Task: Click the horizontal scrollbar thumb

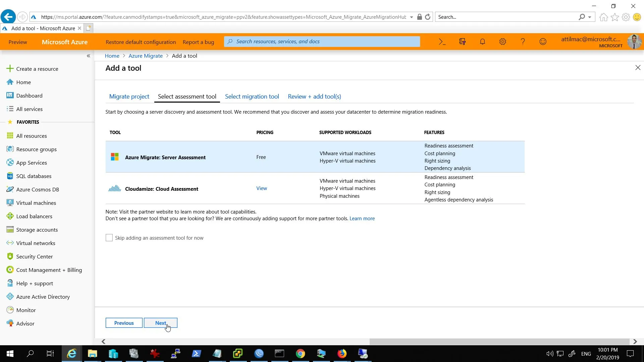Action: click(499, 341)
